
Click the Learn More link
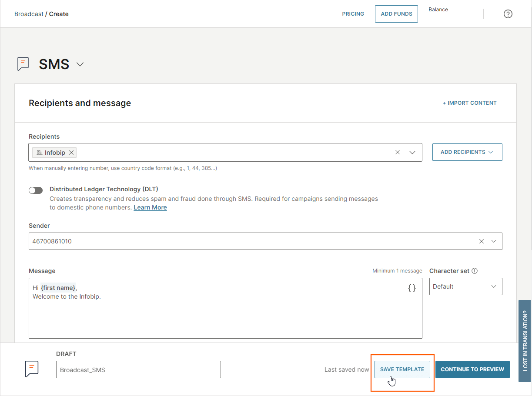[150, 207]
